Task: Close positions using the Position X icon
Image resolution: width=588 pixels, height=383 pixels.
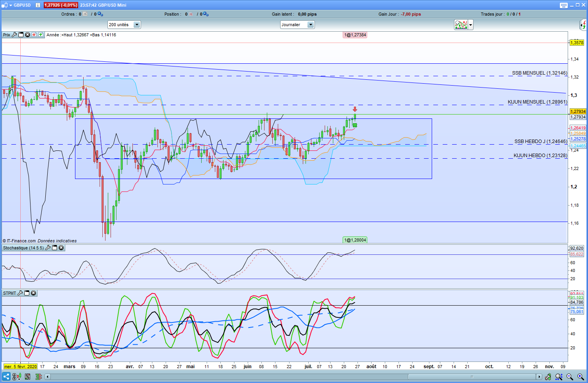Action: tap(191, 14)
